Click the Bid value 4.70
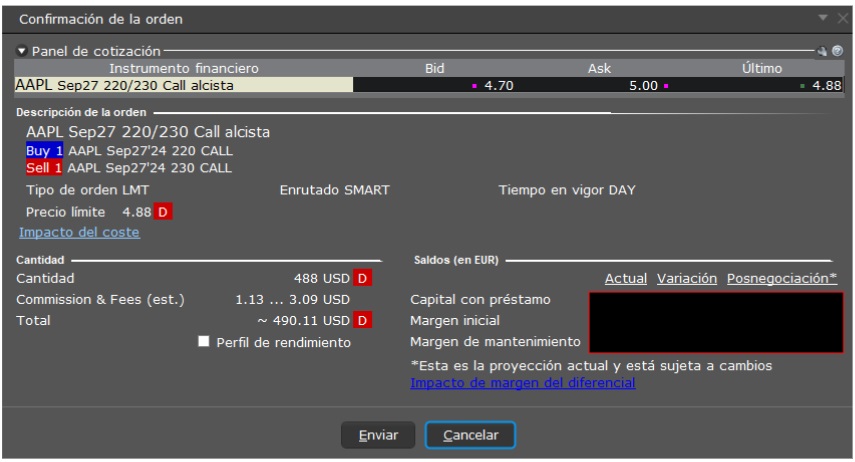This screenshot has height=462, width=855. coord(498,86)
